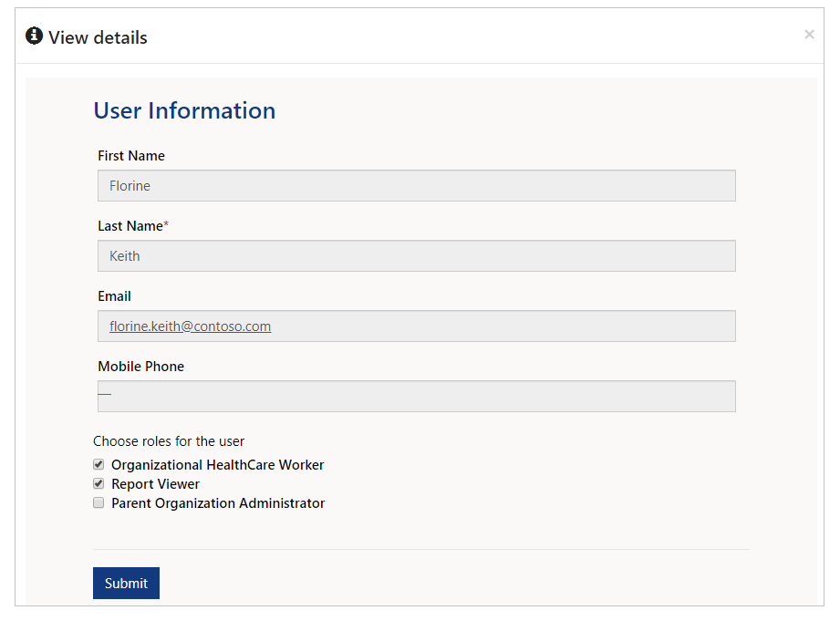The width and height of the screenshot is (840, 621).
Task: Click the Submit button
Action: coord(126,583)
